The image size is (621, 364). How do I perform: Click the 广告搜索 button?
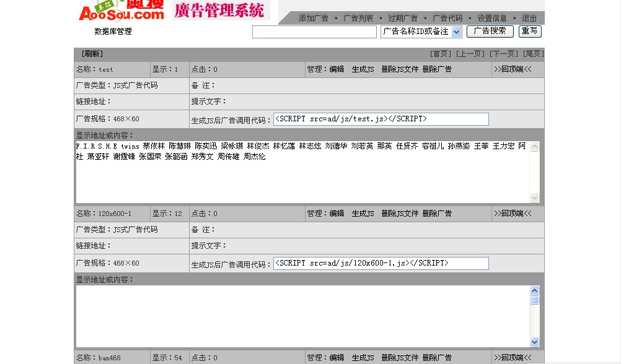tap(490, 31)
